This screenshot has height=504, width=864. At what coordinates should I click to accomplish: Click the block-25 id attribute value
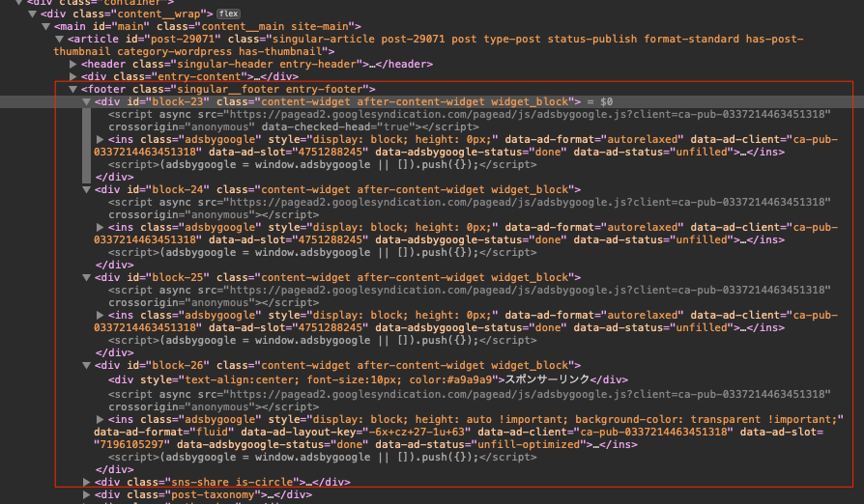coord(178,278)
